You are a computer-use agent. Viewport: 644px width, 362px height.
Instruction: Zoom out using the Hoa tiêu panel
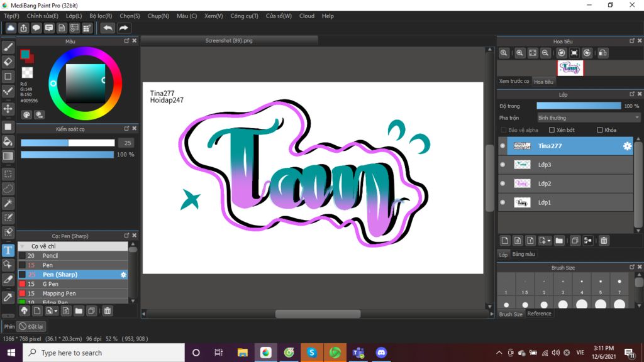click(545, 53)
